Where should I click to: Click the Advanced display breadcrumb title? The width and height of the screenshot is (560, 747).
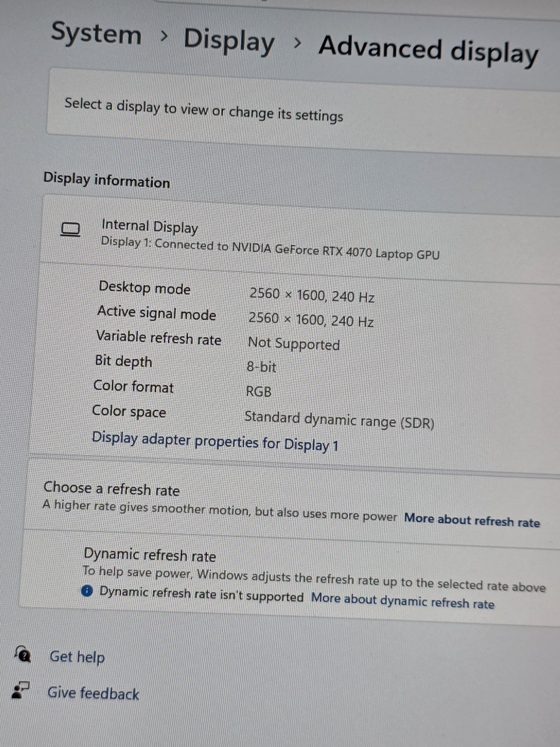click(x=428, y=50)
